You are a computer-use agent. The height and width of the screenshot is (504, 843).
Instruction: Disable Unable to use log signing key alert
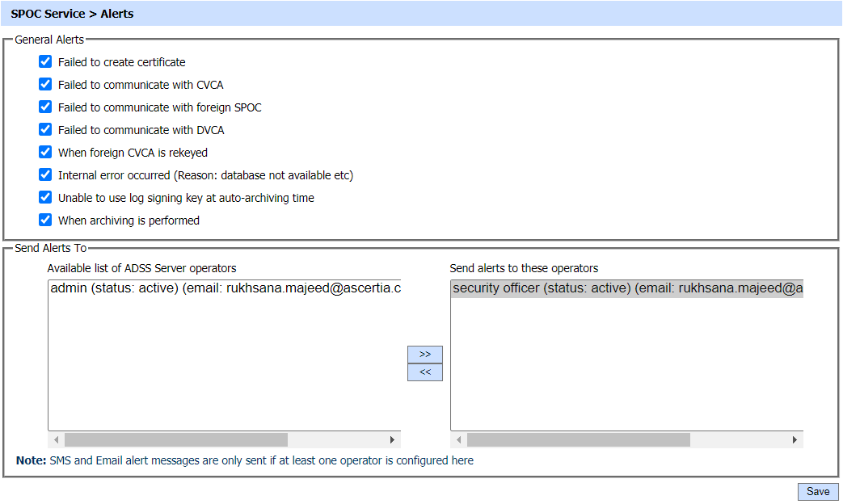coord(45,198)
